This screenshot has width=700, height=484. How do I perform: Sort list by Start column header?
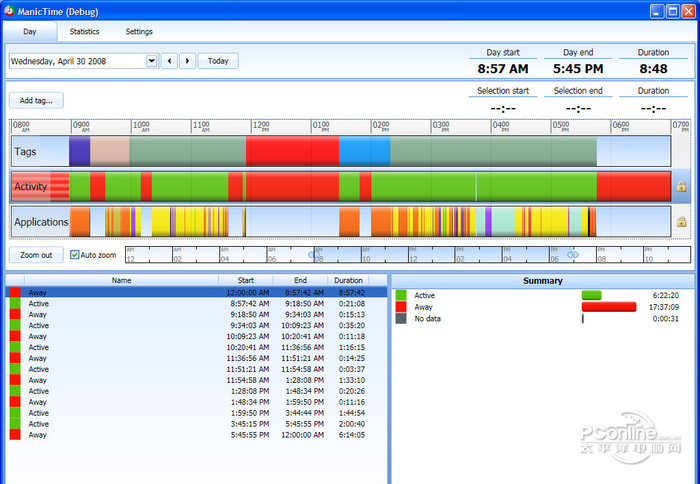tap(246, 280)
